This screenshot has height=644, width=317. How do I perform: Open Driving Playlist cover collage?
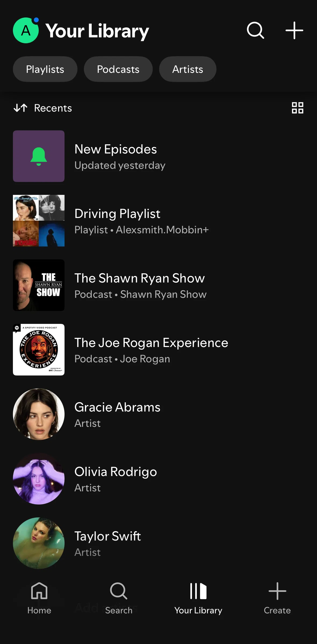(39, 221)
